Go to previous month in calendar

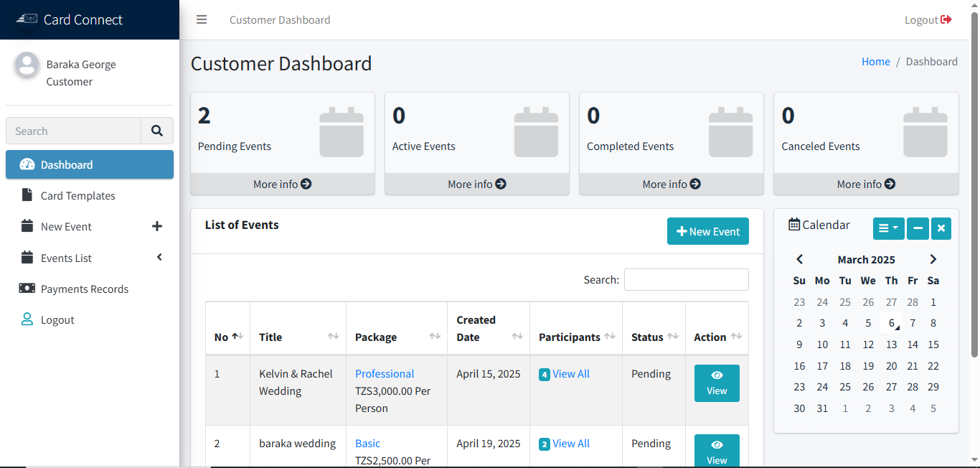pos(800,259)
